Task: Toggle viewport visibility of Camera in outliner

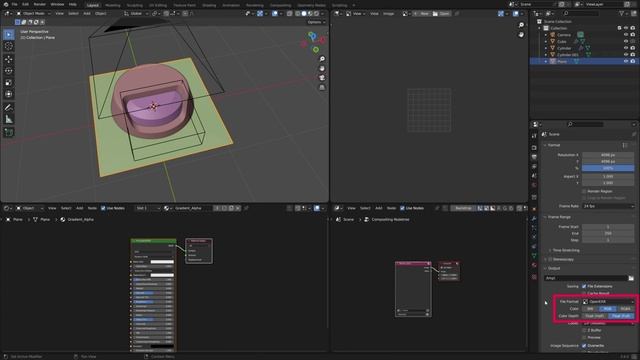Action: point(626,35)
